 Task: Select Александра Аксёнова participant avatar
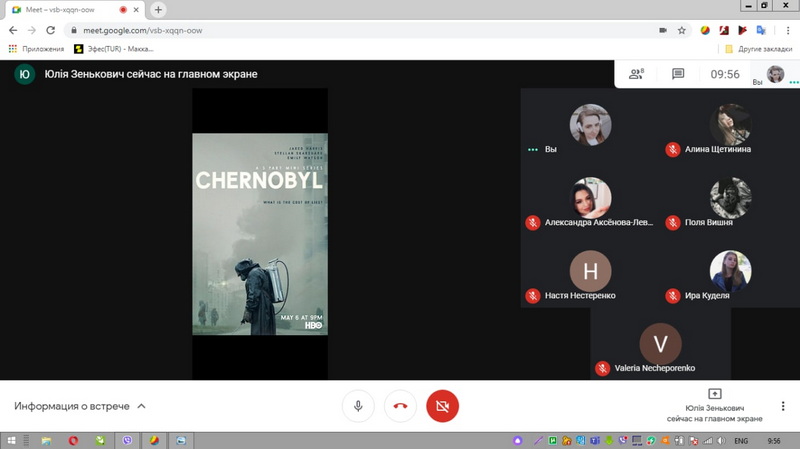590,197
